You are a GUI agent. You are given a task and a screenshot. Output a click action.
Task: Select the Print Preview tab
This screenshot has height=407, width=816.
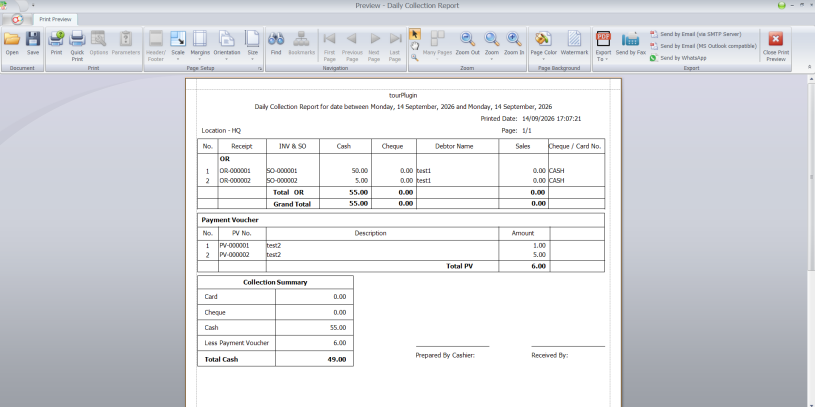55,19
